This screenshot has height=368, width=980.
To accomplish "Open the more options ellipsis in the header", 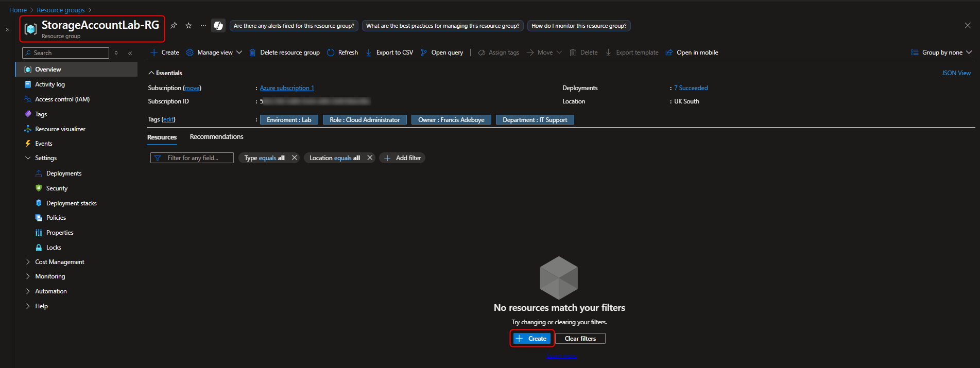I will [x=203, y=26].
